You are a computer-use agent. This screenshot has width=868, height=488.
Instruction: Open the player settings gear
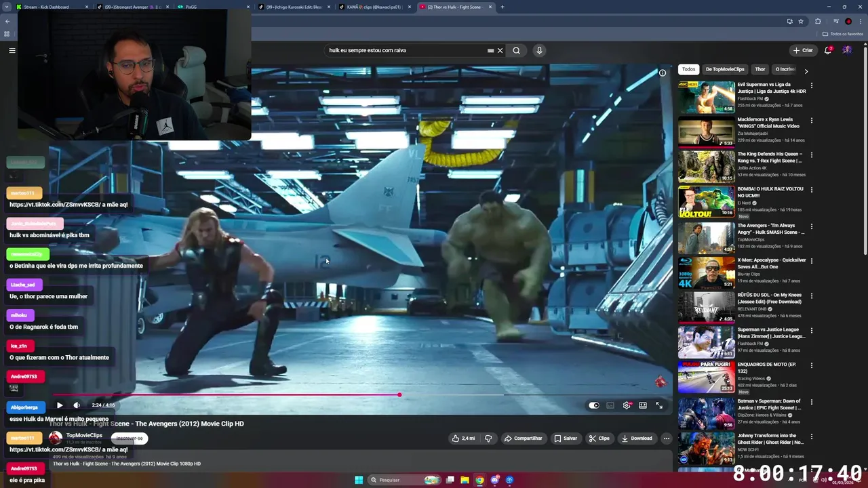627,405
